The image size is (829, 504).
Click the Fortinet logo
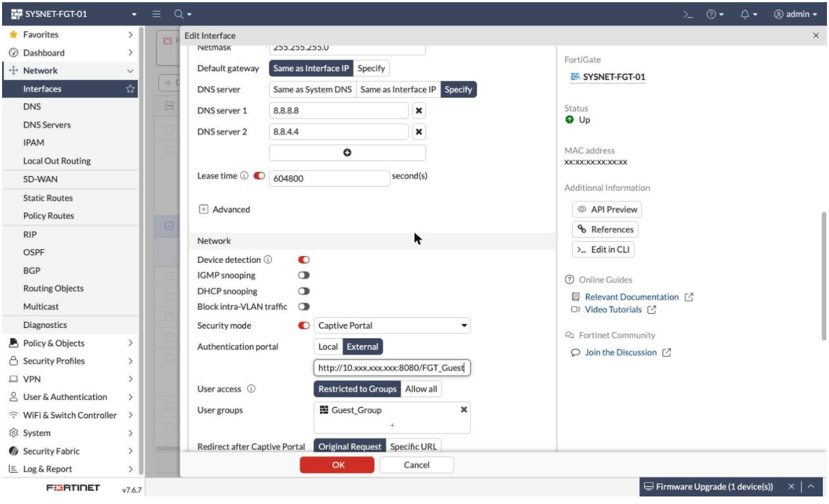click(73, 488)
